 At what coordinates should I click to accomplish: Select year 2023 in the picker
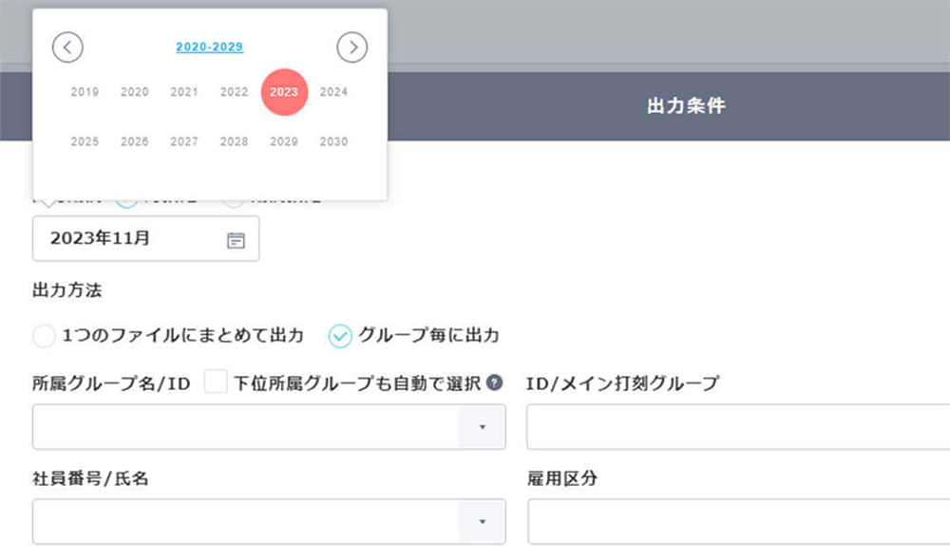coord(284,92)
